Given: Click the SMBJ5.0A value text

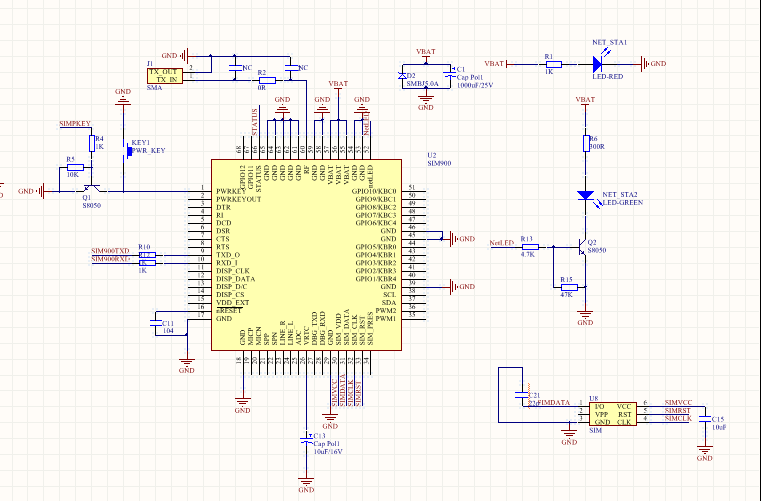Looking at the screenshot, I should 422,84.
